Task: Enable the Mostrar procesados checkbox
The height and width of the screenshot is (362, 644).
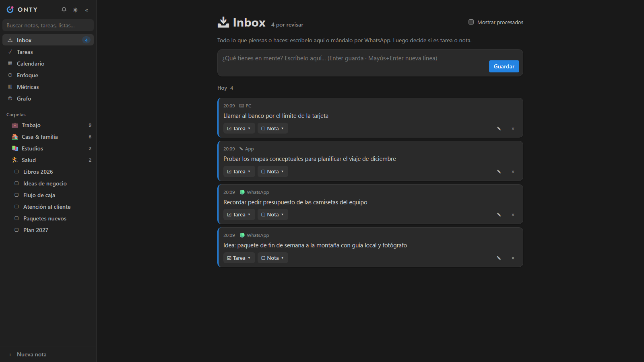Action: (x=471, y=22)
